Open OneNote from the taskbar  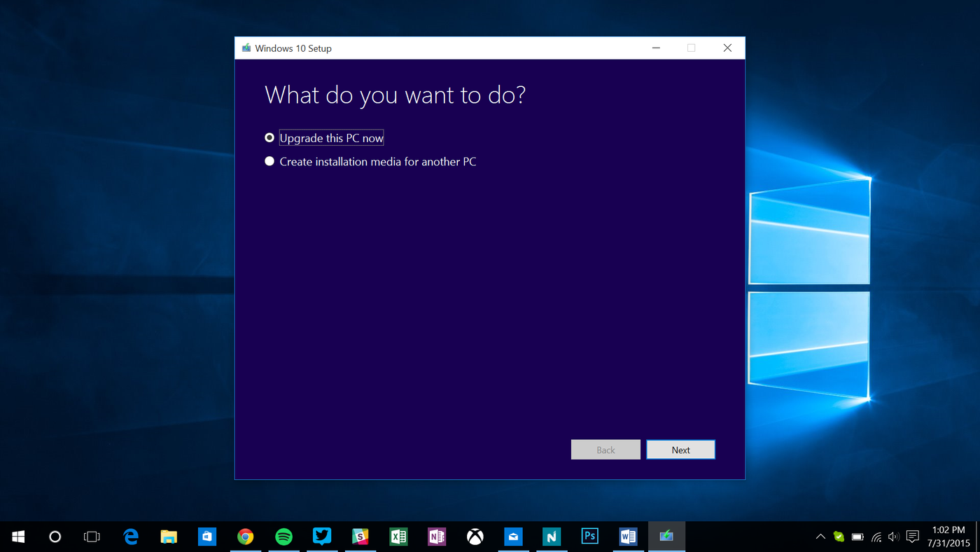click(x=437, y=536)
